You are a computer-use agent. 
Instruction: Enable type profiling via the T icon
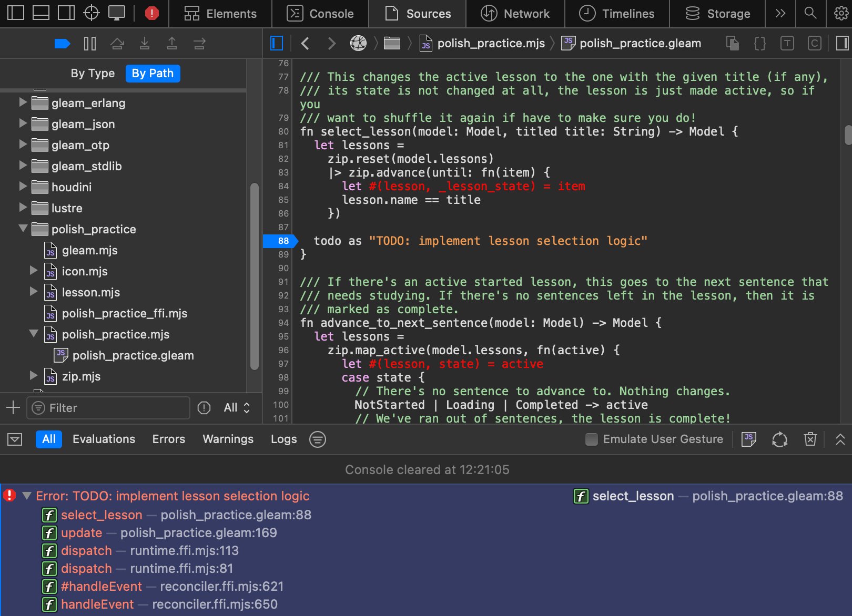pyautogui.click(x=787, y=43)
